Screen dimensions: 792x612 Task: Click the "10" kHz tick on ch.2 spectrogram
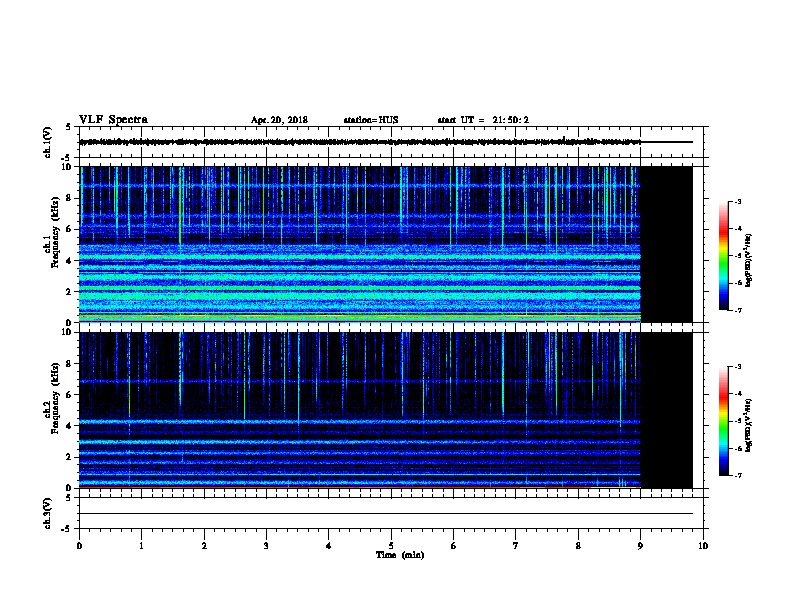click(x=67, y=332)
